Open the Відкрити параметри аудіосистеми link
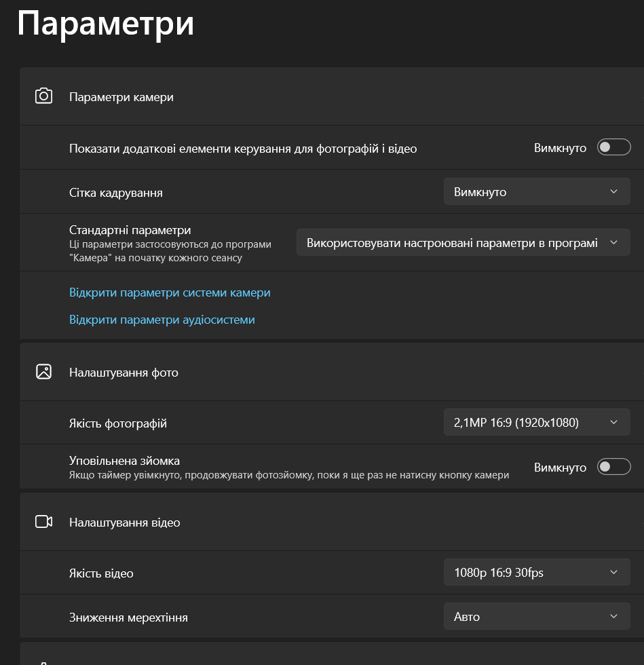Viewport: 644px width, 665px height. [x=162, y=320]
